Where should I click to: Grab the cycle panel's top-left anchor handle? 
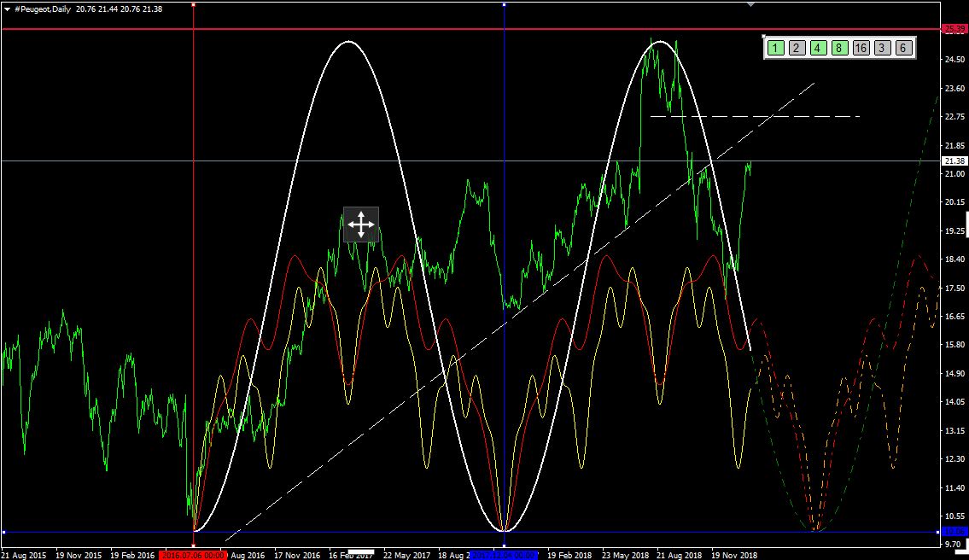[763, 36]
